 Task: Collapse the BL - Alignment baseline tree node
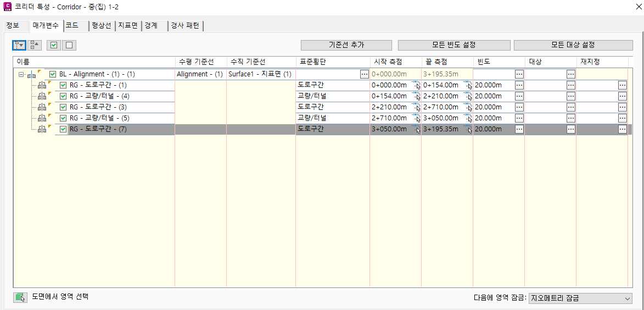[21, 75]
